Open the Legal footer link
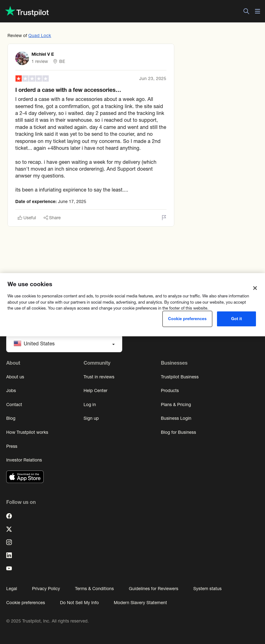This screenshot has width=265, height=644. [x=12, y=589]
